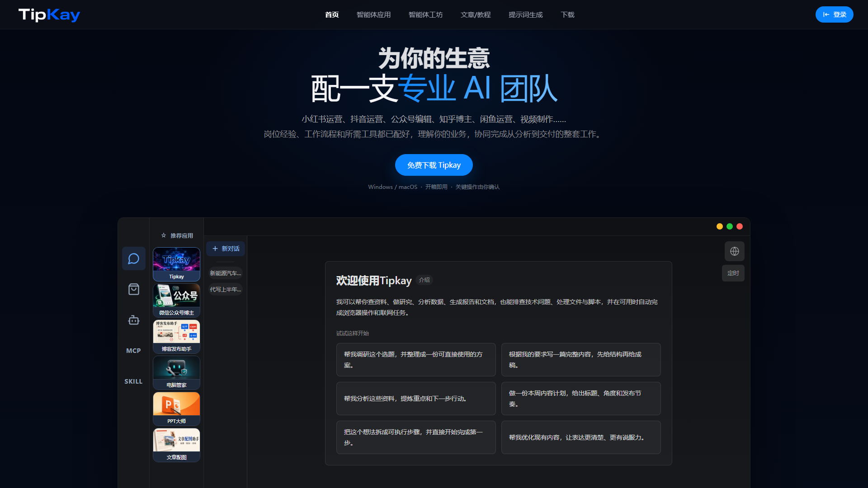Open the 智能体应用 nav item
Image resolution: width=868 pixels, height=488 pixels.
pyautogui.click(x=373, y=15)
